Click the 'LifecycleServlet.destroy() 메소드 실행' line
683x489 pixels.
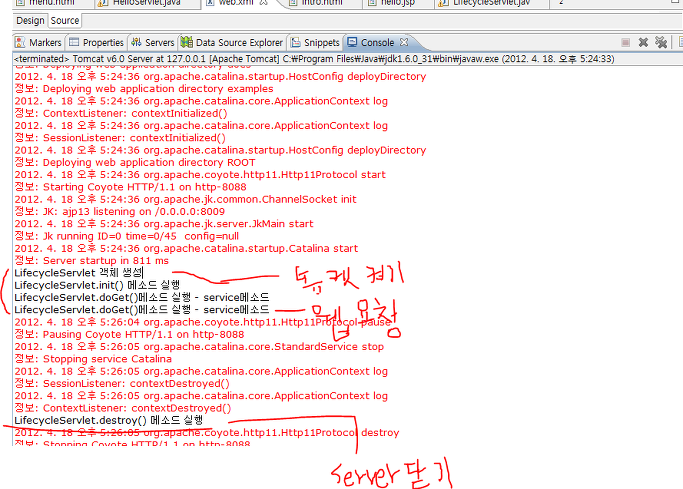[x=109, y=420]
